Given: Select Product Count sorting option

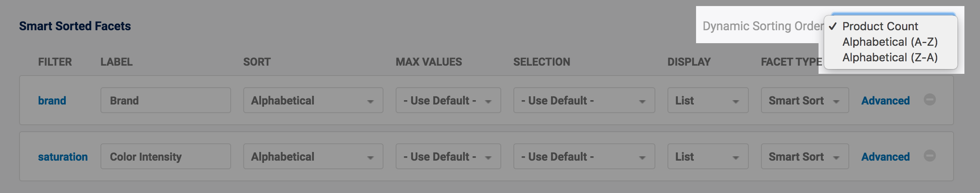Looking at the screenshot, I should click(x=880, y=26).
